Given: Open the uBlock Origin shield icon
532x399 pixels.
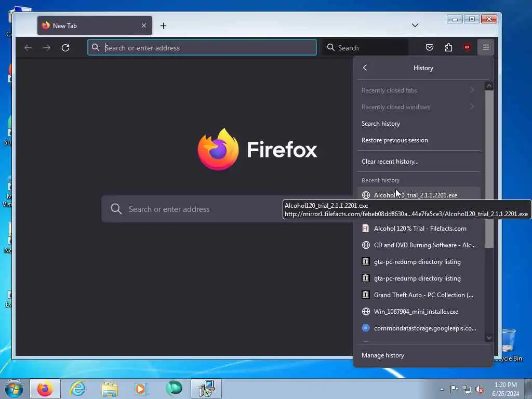Looking at the screenshot, I should click(x=467, y=47).
